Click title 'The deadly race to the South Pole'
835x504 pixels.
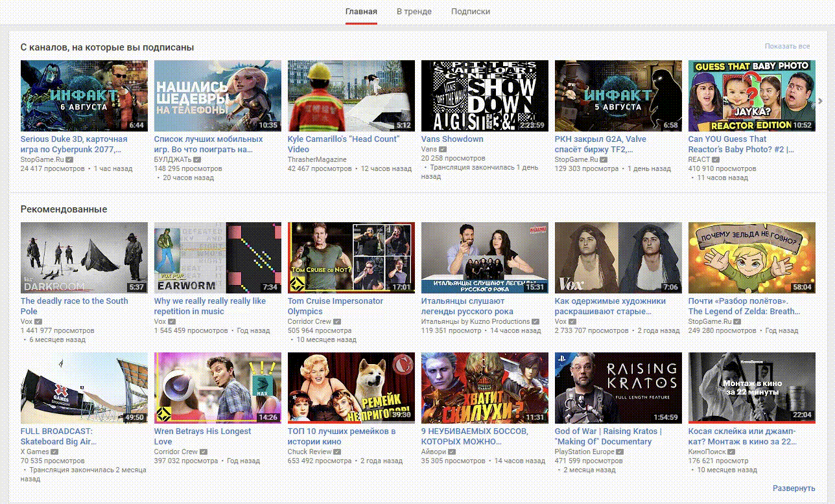[x=75, y=306]
